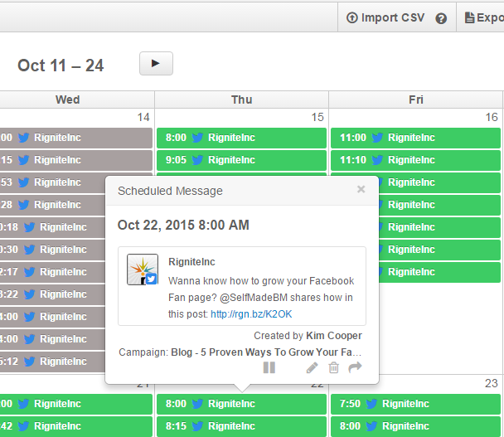Image resolution: width=504 pixels, height=437 pixels.
Task: Open Thursday 15th 9:05 RigniteInc post
Action: (241, 160)
